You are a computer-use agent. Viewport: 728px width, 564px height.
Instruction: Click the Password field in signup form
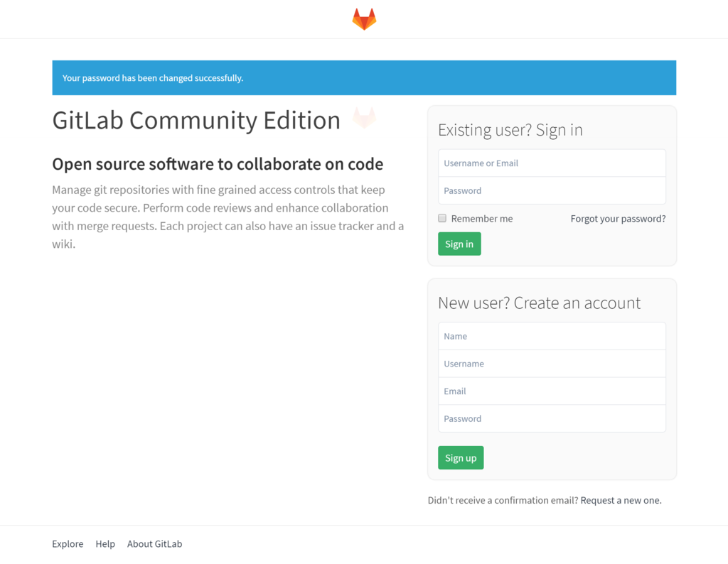552,419
